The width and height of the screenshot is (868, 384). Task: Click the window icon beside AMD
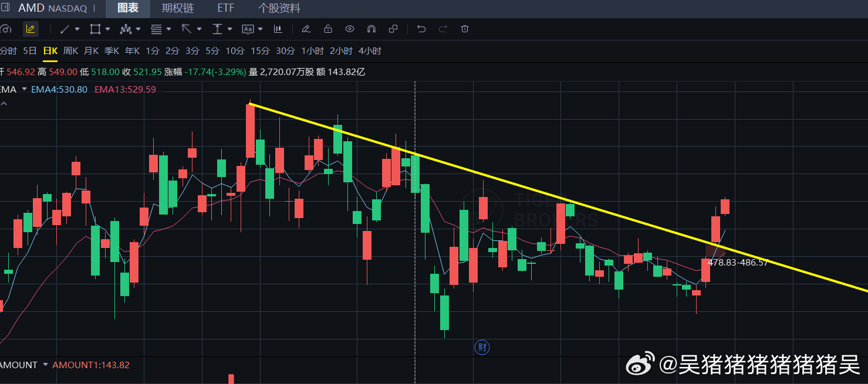pyautogui.click(x=5, y=8)
